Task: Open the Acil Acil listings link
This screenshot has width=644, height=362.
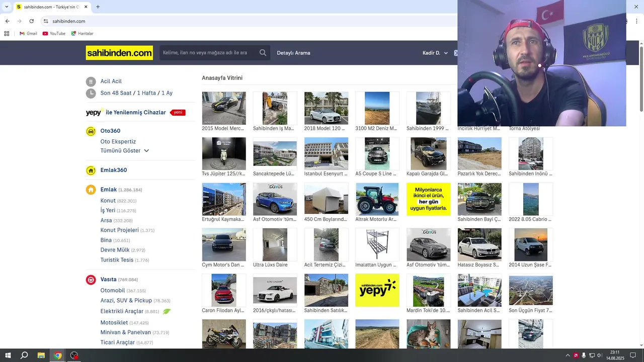Action: 111,81
